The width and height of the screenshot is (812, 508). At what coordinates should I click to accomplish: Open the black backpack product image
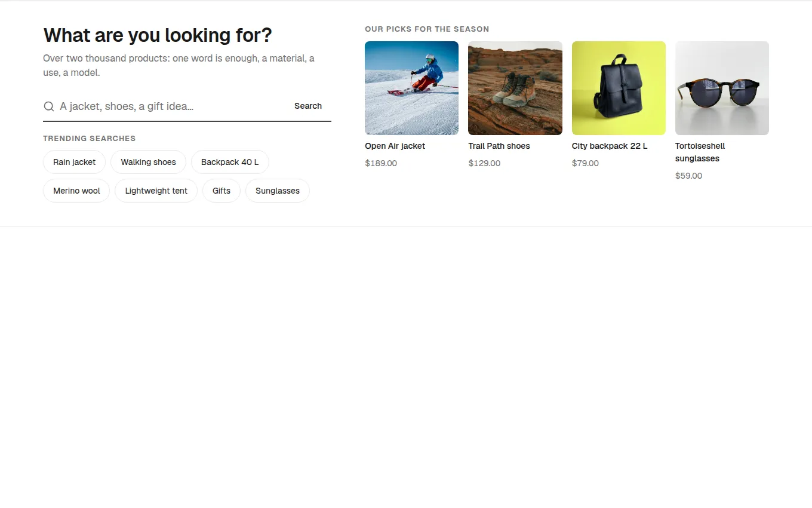(619, 88)
